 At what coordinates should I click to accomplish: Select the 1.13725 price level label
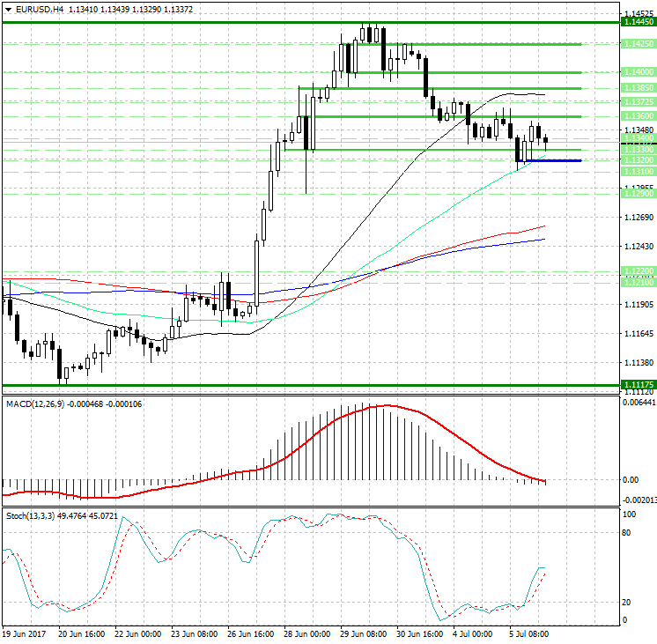(637, 102)
